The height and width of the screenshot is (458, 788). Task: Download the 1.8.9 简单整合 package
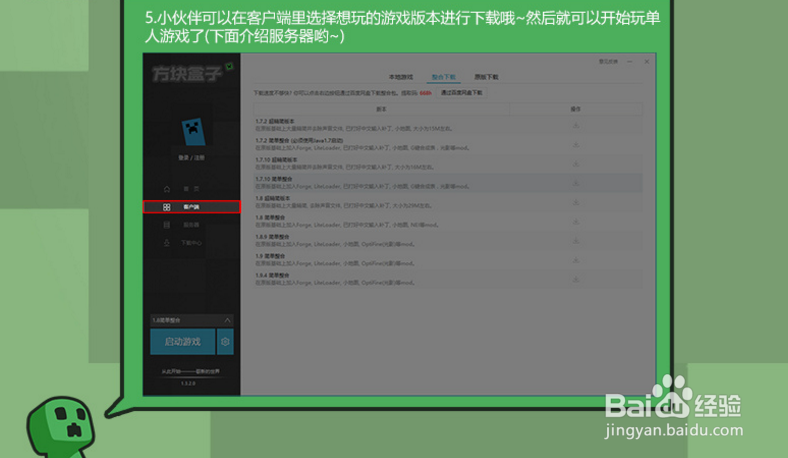click(576, 241)
